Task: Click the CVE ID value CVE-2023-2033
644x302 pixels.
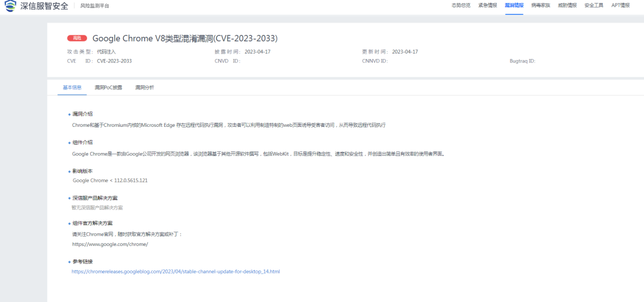Action: click(114, 61)
